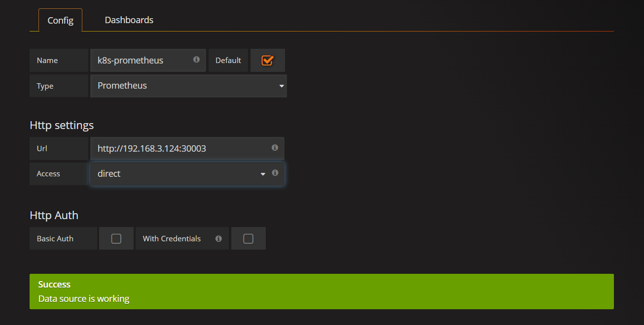The width and height of the screenshot is (644, 325).
Task: Switch to the Dashboards tab
Action: point(129,20)
